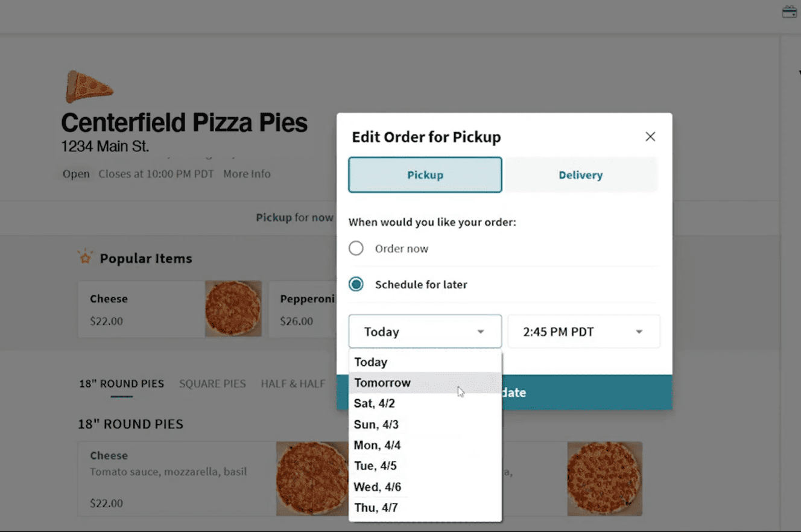The width and height of the screenshot is (801, 532).
Task: Select the Order now radio button
Action: click(356, 248)
